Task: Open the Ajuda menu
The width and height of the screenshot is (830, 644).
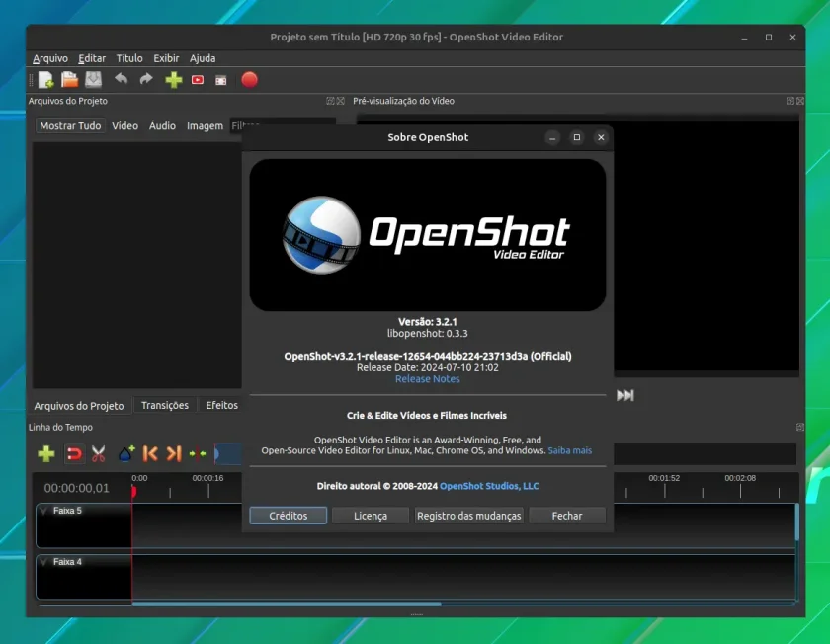Action: tap(203, 58)
